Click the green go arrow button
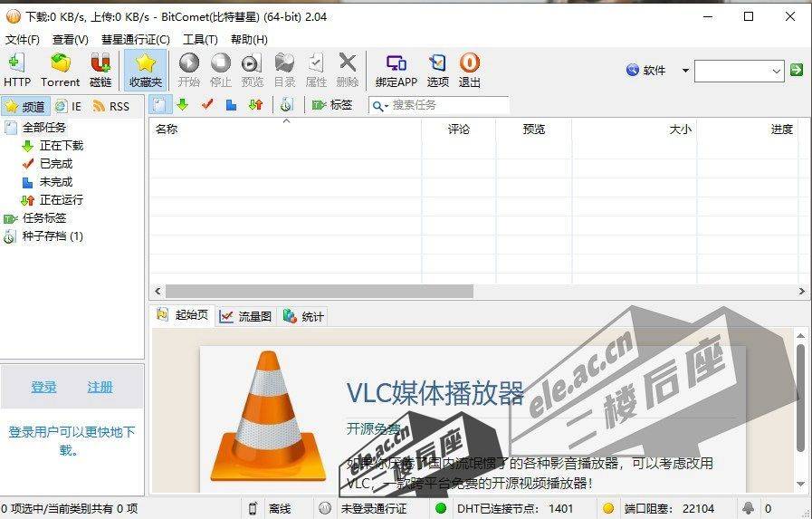 point(797,70)
